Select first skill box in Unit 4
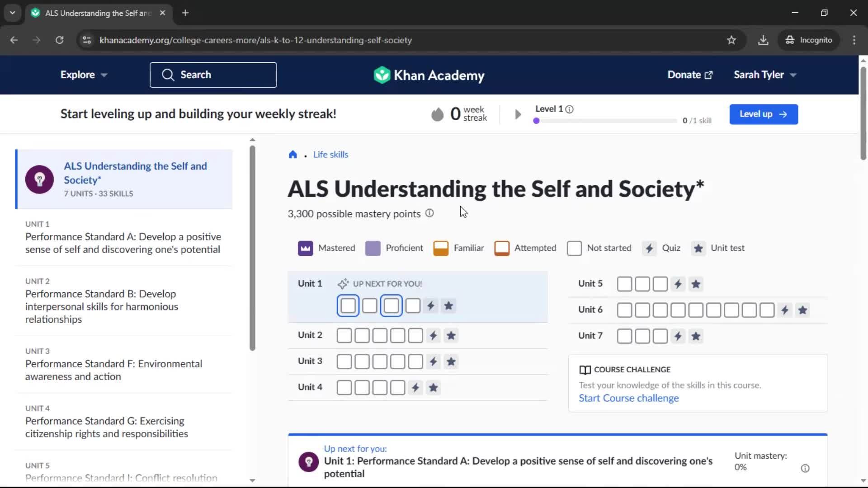 (344, 388)
